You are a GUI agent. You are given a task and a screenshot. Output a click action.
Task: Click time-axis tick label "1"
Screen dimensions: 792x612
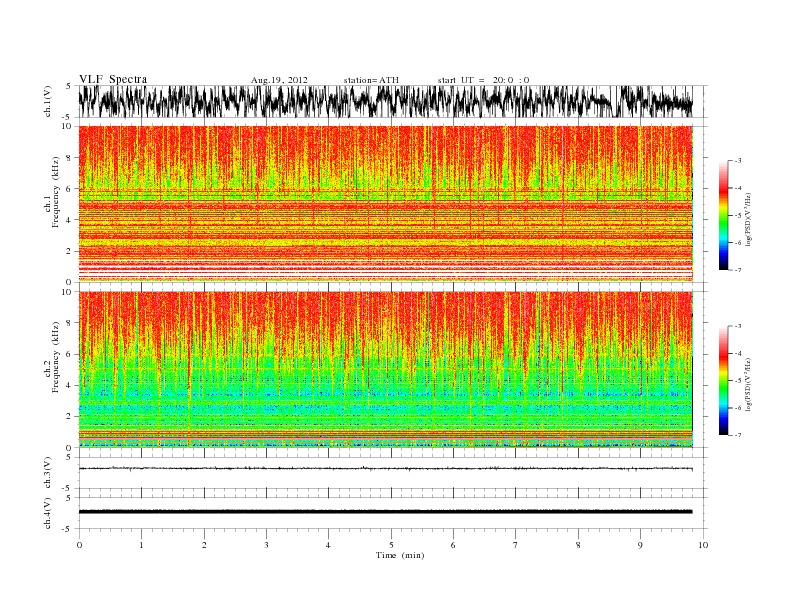click(141, 545)
